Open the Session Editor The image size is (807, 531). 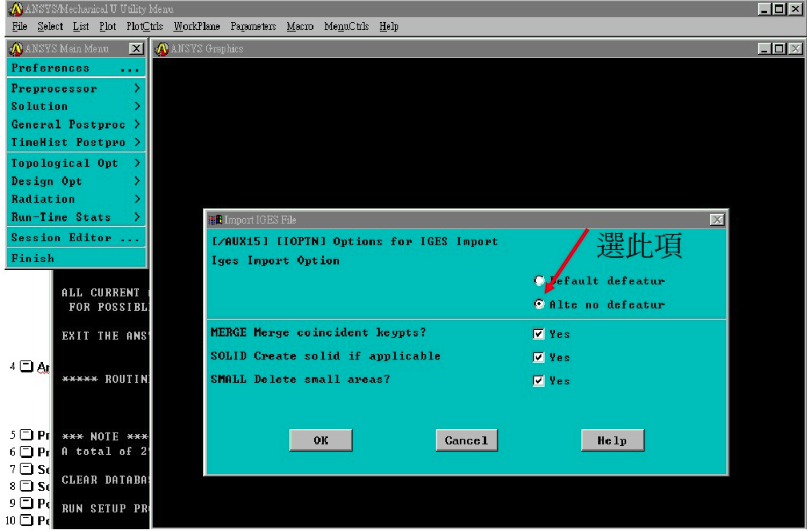(x=76, y=238)
